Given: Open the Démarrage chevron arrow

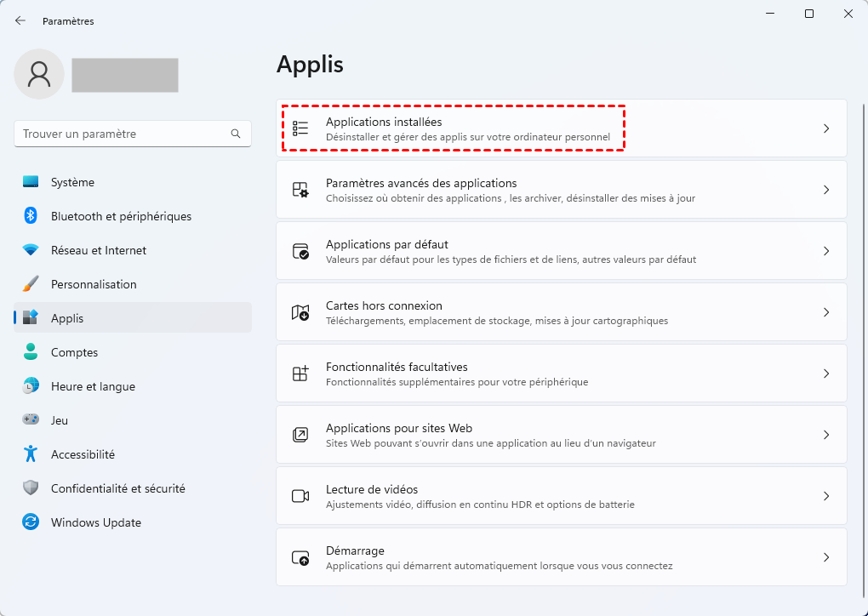Looking at the screenshot, I should [x=825, y=557].
